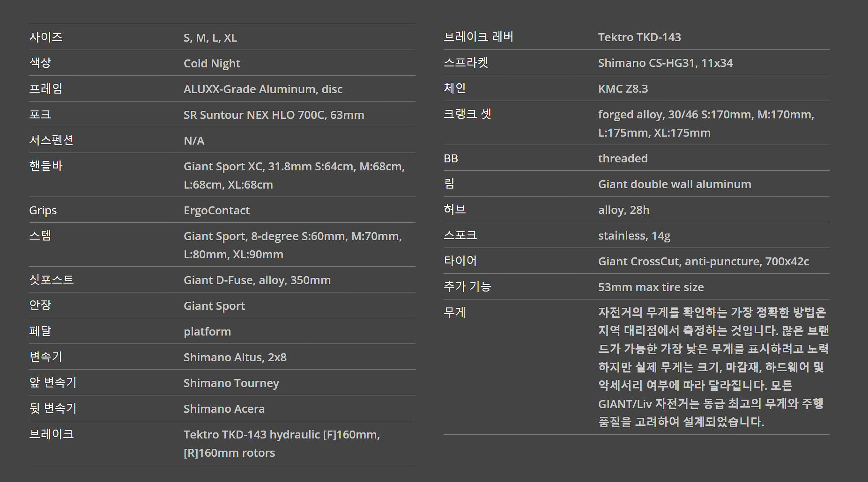Select cassette value 'Shimano CS-HG31, 11x34'
The width and height of the screenshot is (868, 482).
(665, 63)
